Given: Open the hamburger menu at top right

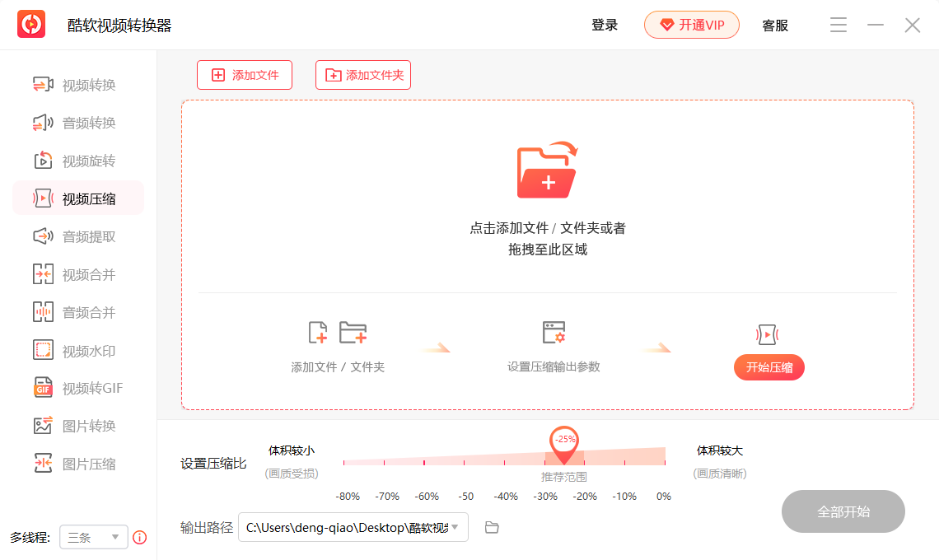Looking at the screenshot, I should tap(839, 25).
